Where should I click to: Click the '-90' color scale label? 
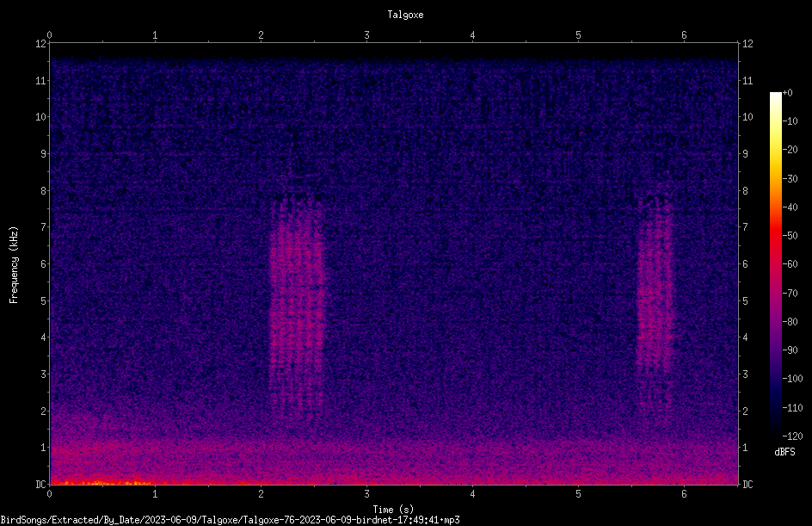click(790, 350)
